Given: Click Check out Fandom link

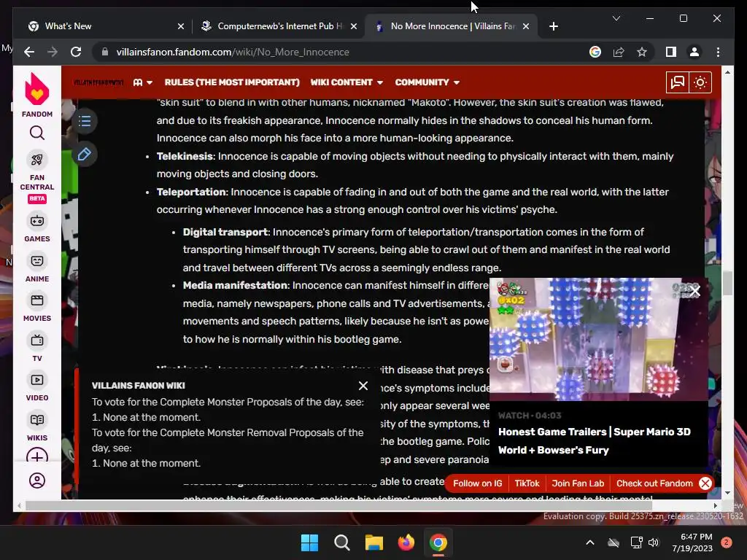Looking at the screenshot, I should [x=654, y=483].
